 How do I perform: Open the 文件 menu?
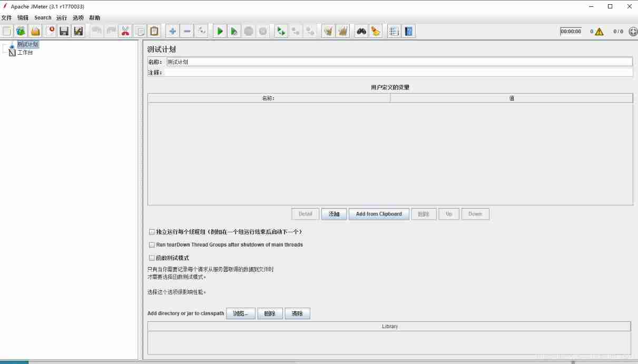point(6,18)
